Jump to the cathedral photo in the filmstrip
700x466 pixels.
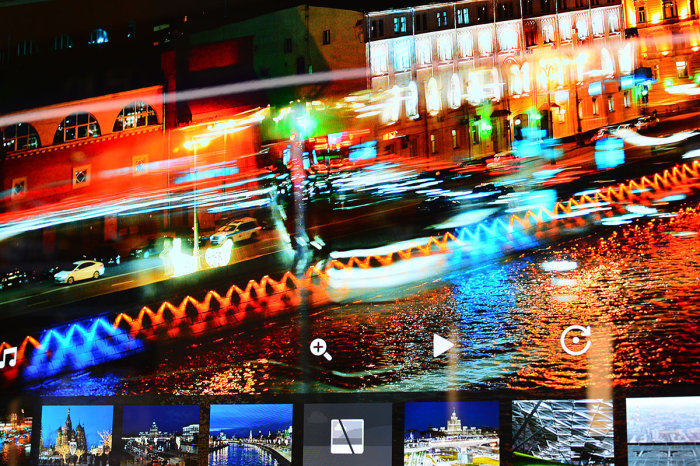[76, 434]
